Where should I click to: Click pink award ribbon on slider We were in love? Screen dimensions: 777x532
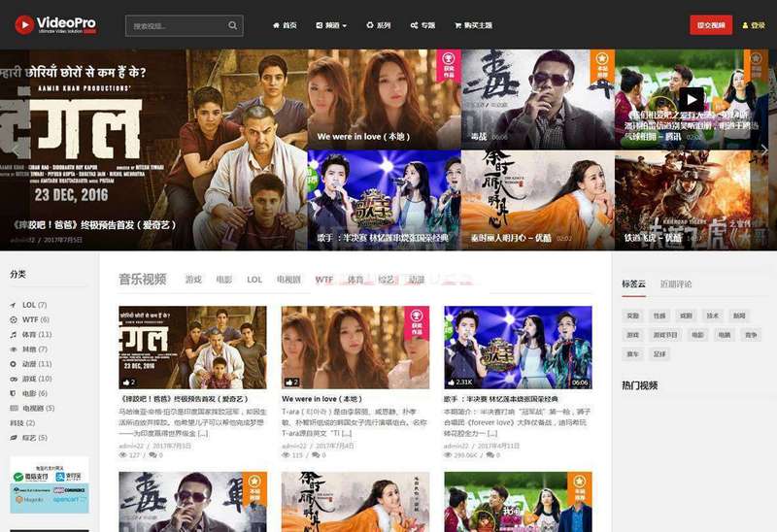[x=449, y=64]
